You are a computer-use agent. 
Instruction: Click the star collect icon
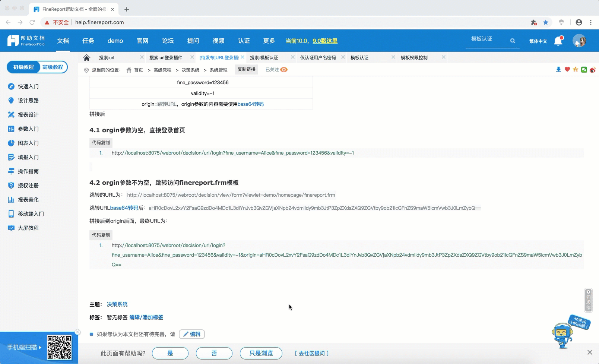click(x=576, y=70)
